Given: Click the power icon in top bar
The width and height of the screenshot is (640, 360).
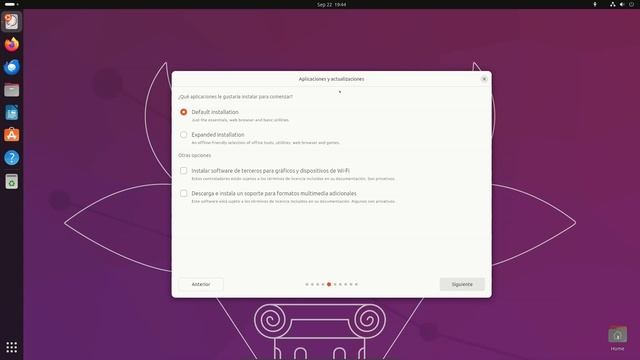Looking at the screenshot, I should (x=631, y=4).
